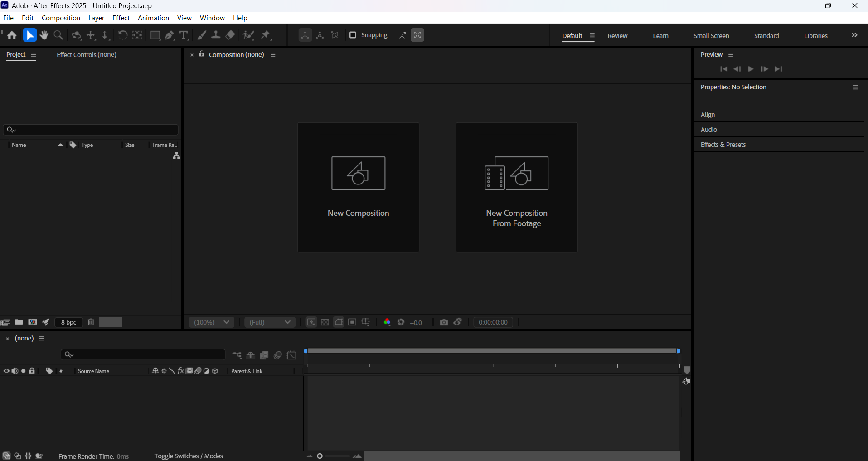Take a snapshot of the composition view
The width and height of the screenshot is (868, 461).
click(443, 322)
